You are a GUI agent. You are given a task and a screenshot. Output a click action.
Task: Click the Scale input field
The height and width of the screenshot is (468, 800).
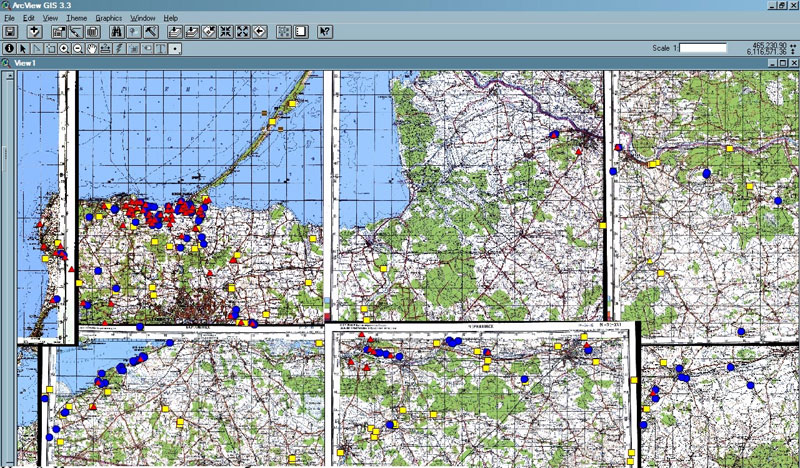pyautogui.click(x=703, y=47)
